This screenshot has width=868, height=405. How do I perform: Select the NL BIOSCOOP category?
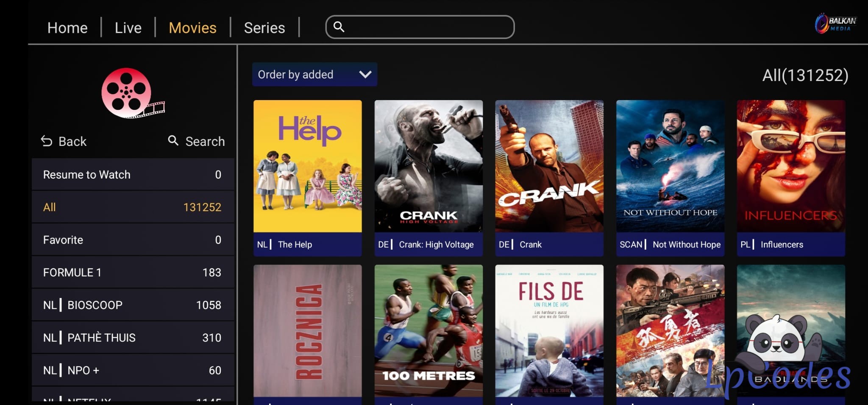[133, 305]
